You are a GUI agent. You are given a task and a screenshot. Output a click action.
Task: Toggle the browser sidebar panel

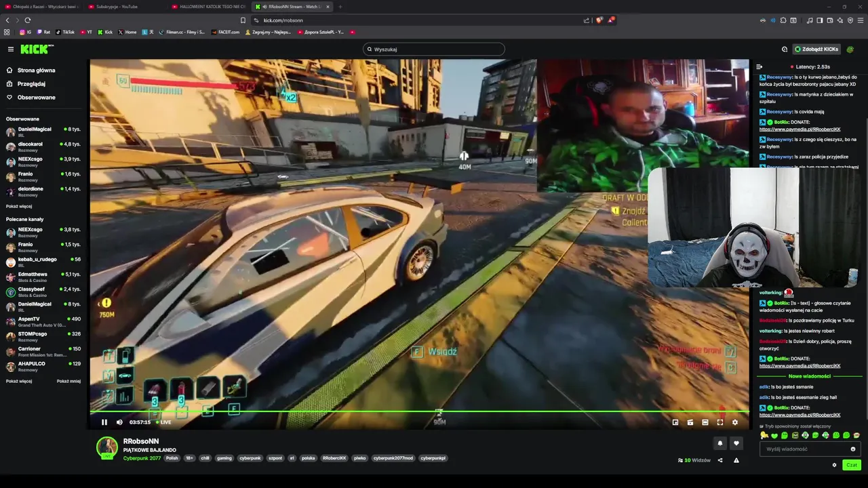tap(820, 20)
